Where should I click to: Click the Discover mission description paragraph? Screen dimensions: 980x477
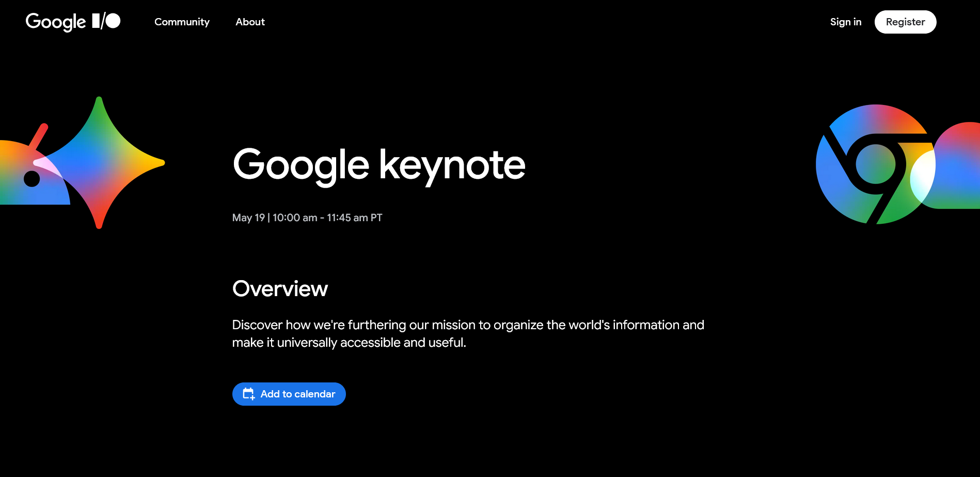coord(468,333)
